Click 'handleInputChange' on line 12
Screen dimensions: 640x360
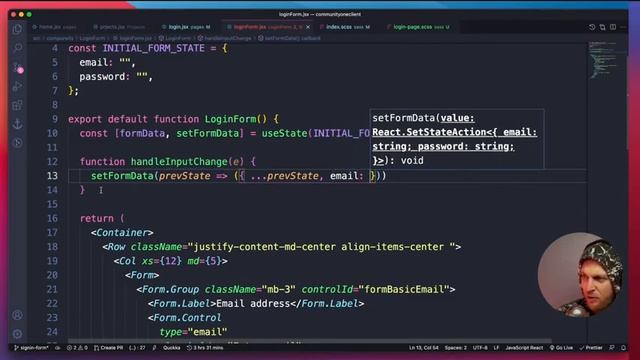tap(179, 162)
